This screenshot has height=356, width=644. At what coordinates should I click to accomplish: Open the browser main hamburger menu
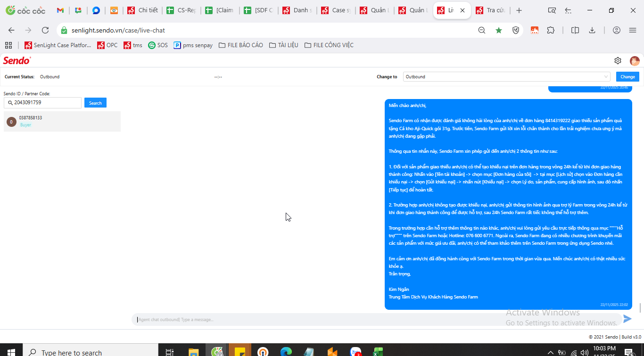click(633, 30)
